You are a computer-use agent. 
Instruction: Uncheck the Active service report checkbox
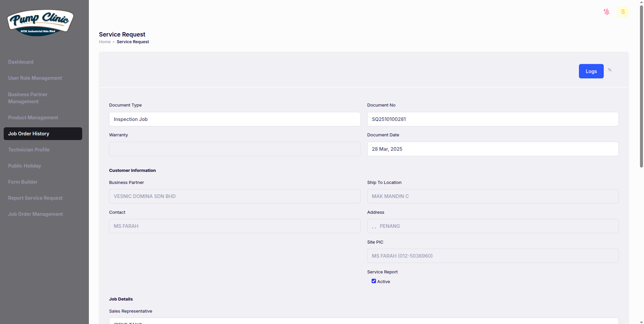point(374,281)
